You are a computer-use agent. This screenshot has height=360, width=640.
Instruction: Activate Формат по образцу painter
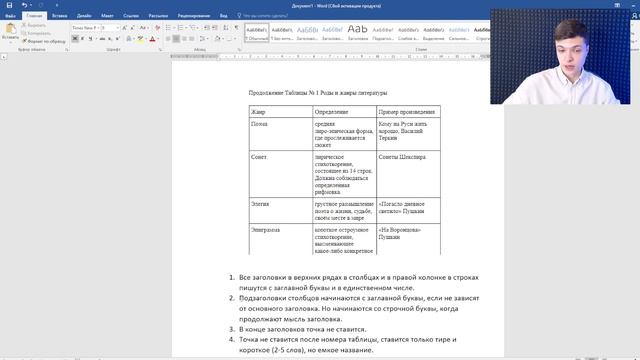point(44,41)
